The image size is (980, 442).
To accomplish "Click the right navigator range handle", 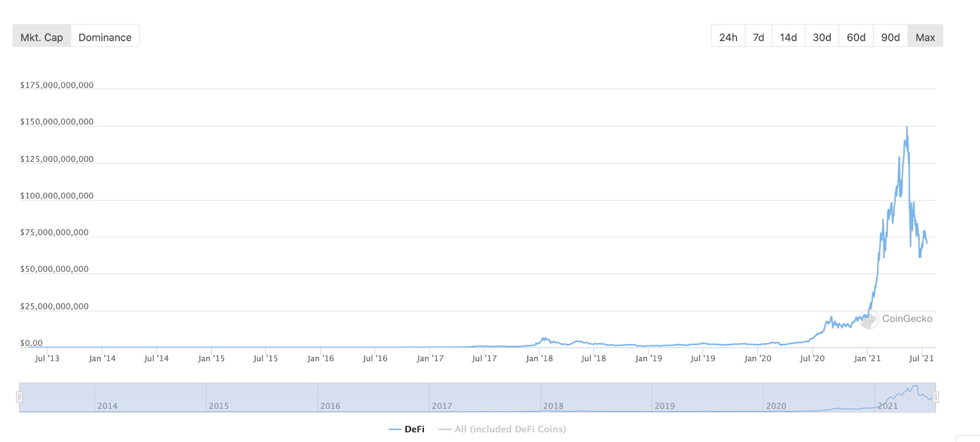I will click(x=935, y=397).
